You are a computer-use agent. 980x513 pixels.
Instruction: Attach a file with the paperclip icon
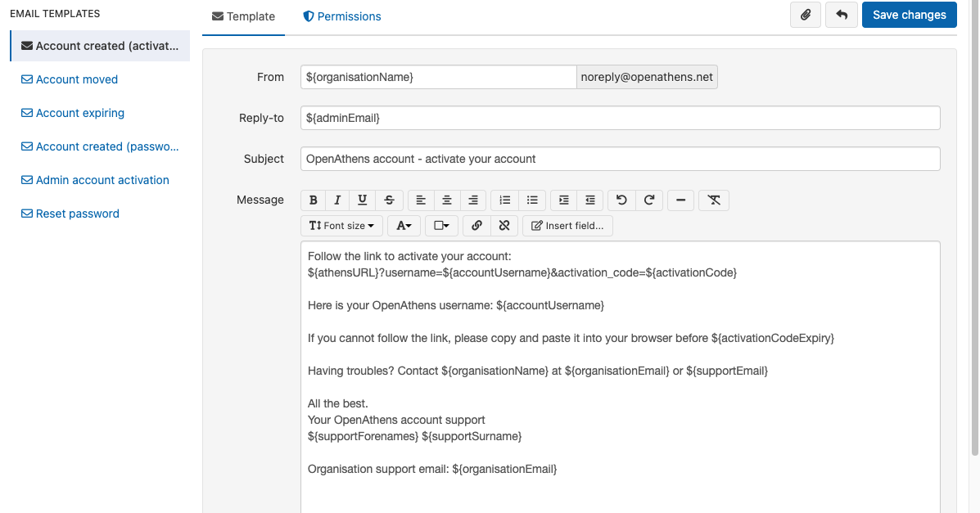[805, 15]
